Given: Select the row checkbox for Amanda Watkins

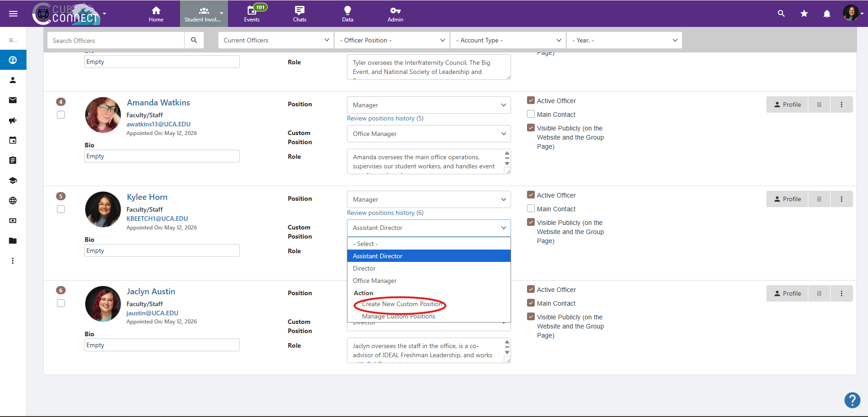Looking at the screenshot, I should tap(61, 115).
